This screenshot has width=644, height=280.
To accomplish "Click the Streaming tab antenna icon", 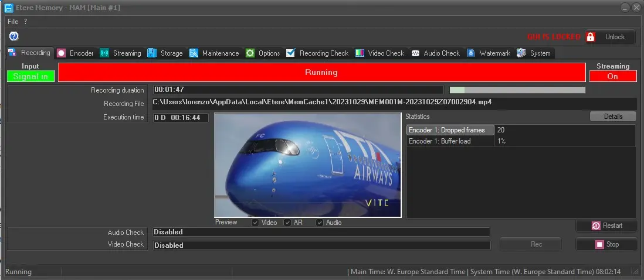I will point(104,53).
